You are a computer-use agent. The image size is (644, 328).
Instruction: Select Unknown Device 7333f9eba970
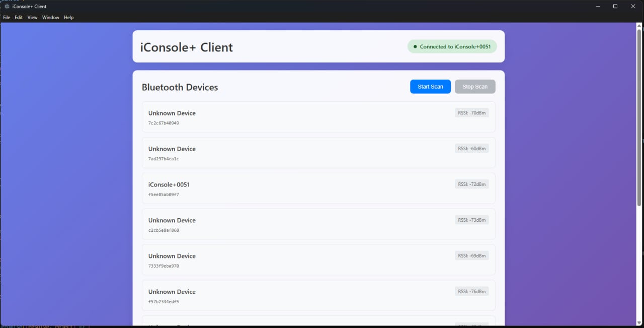click(x=318, y=260)
